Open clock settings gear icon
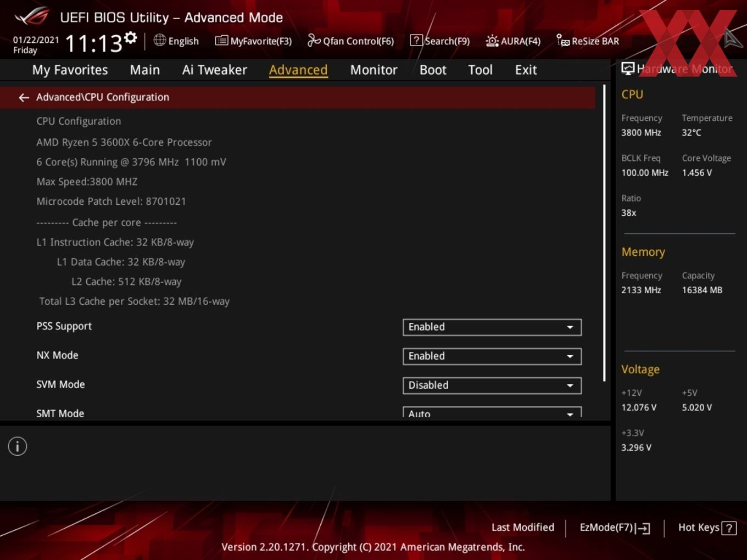747x560 pixels. (x=130, y=38)
